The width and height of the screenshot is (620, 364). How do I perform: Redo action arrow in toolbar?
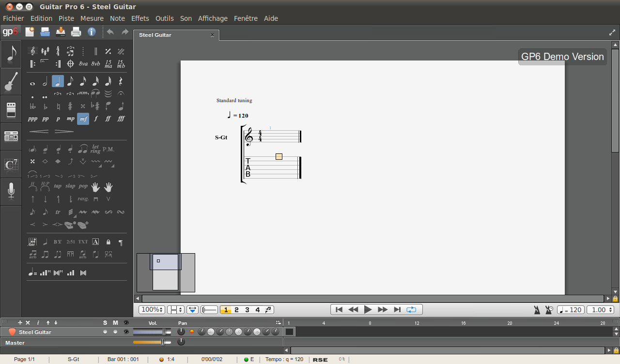[x=125, y=32]
